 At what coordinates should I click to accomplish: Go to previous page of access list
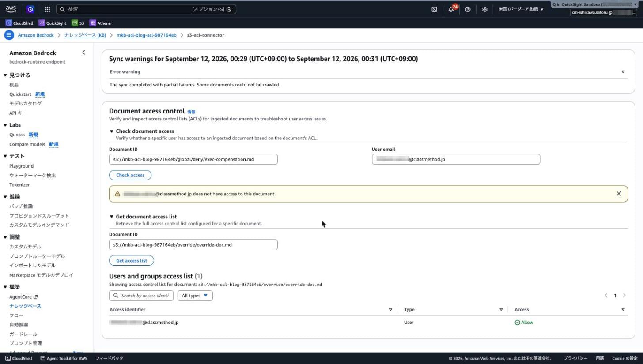[606, 296]
